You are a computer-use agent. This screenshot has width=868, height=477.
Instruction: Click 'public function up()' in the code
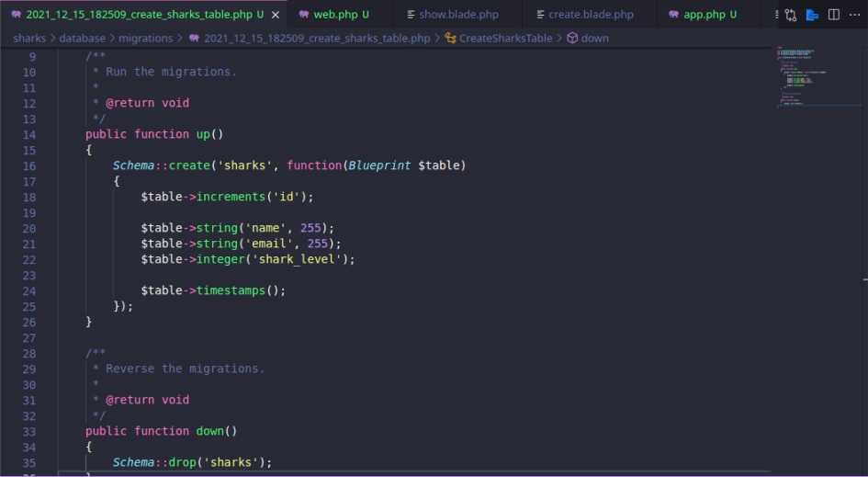154,134
